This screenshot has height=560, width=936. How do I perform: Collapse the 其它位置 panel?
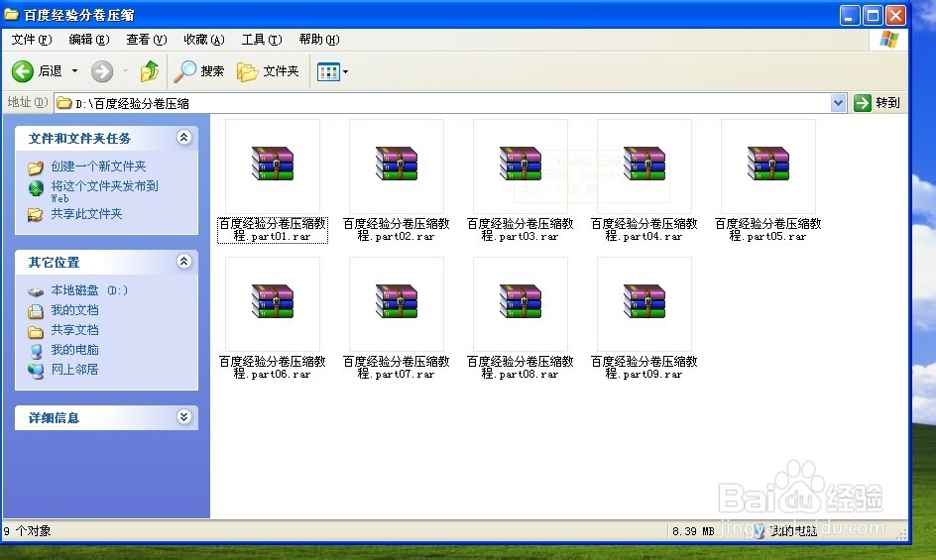coord(183,261)
